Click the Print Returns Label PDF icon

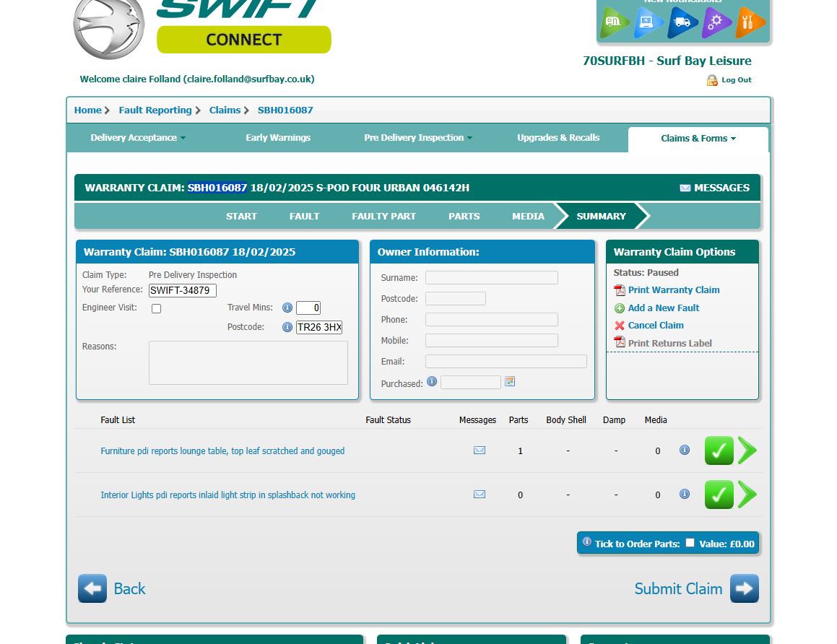coord(619,342)
